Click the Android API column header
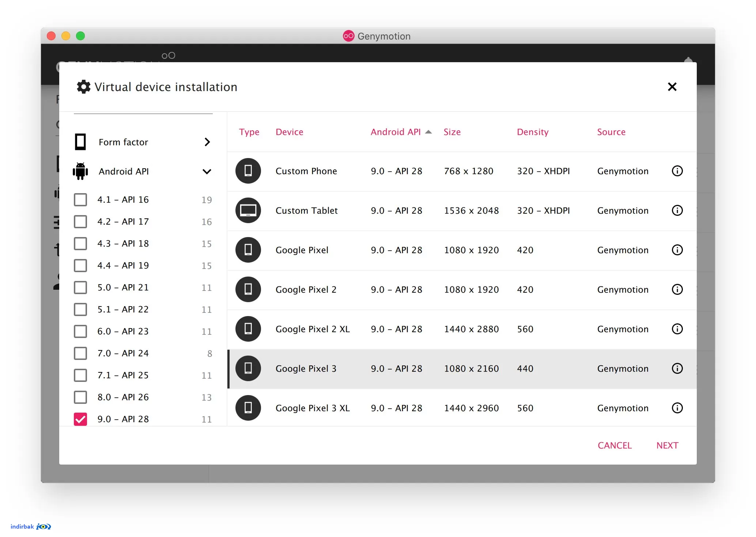Image resolution: width=756 pixels, height=537 pixels. pyautogui.click(x=396, y=132)
